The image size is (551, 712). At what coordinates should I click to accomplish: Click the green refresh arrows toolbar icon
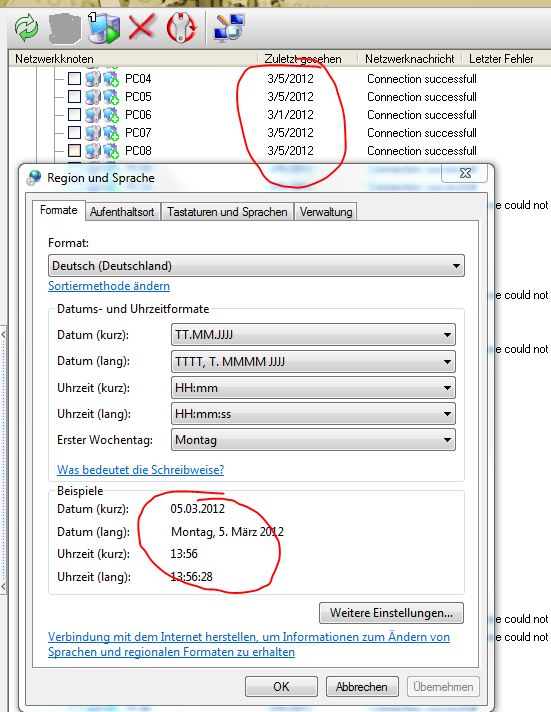click(26, 28)
